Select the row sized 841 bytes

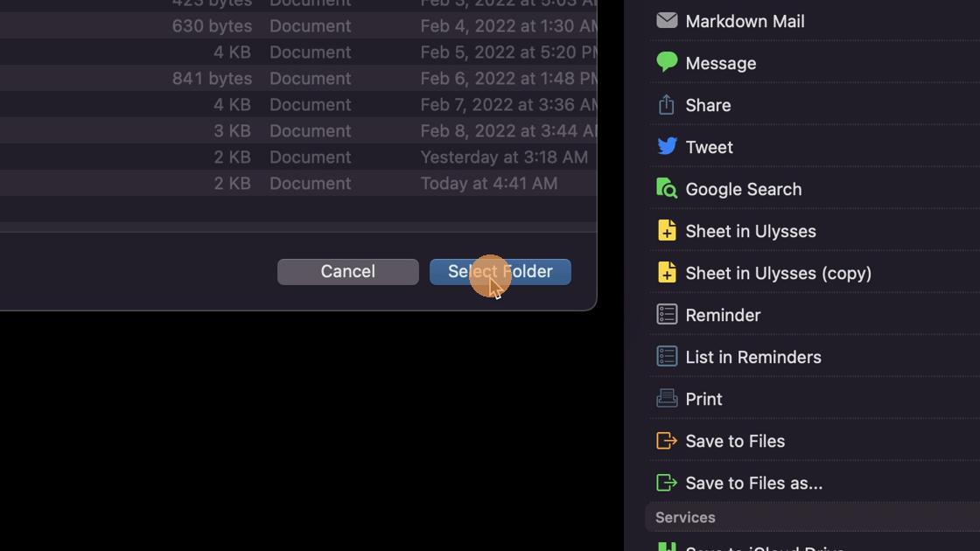[298, 78]
